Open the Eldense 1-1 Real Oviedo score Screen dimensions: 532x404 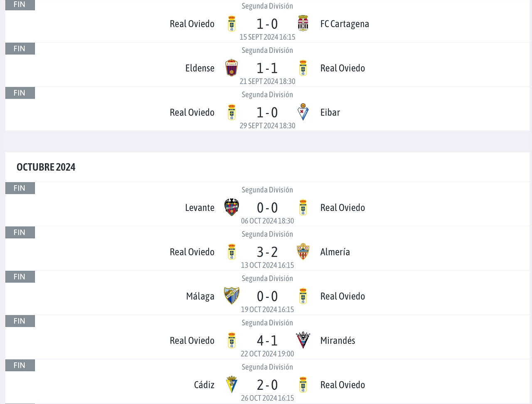(x=267, y=68)
